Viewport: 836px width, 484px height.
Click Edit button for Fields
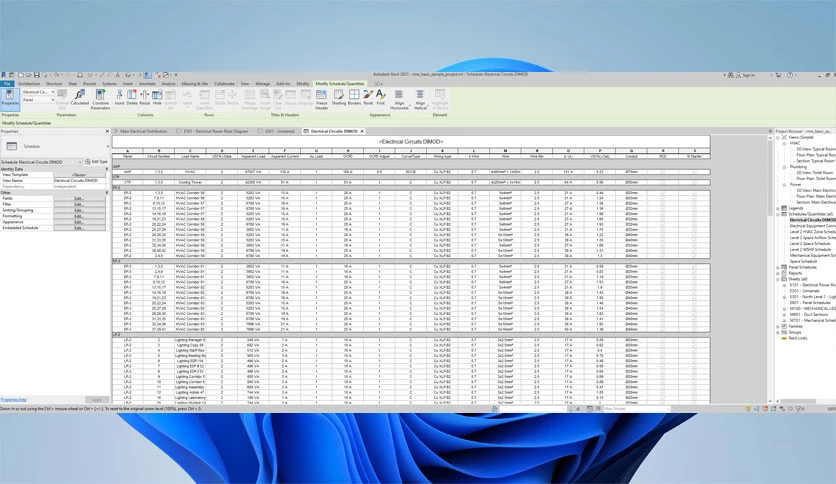(x=79, y=198)
